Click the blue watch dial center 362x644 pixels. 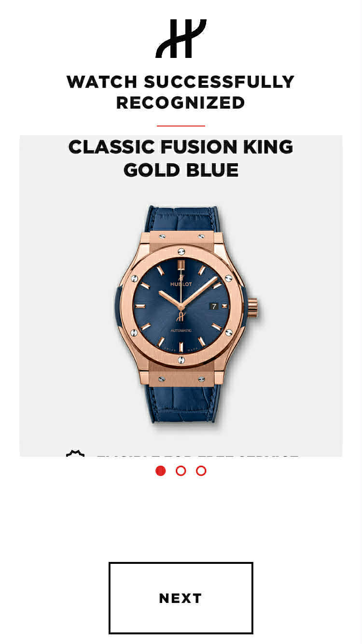(x=181, y=306)
